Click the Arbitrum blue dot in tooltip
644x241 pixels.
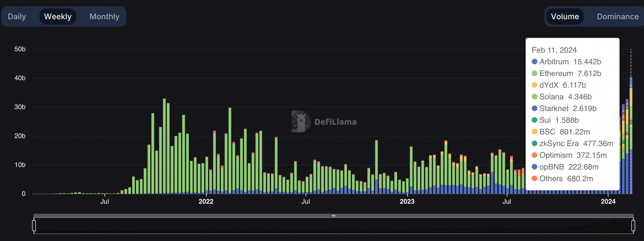click(535, 62)
